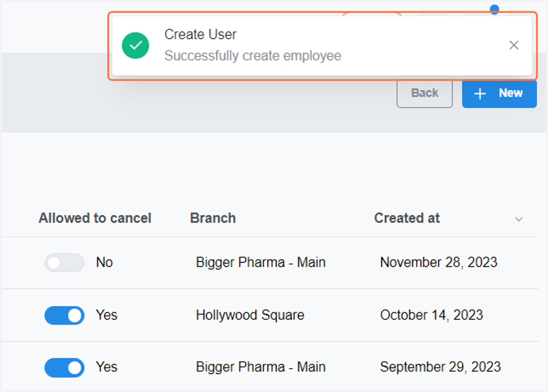The height and width of the screenshot is (392, 548).
Task: Click the New button
Action: (x=499, y=94)
